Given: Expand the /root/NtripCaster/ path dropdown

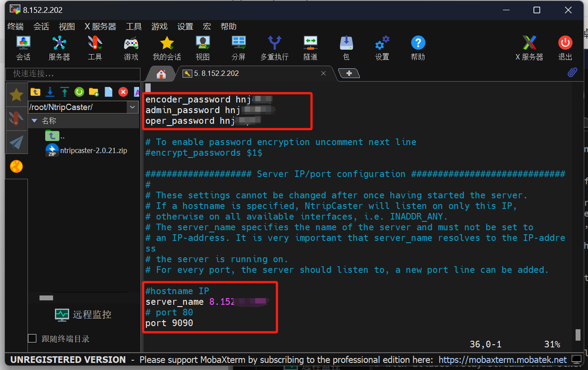Looking at the screenshot, I should tap(132, 107).
